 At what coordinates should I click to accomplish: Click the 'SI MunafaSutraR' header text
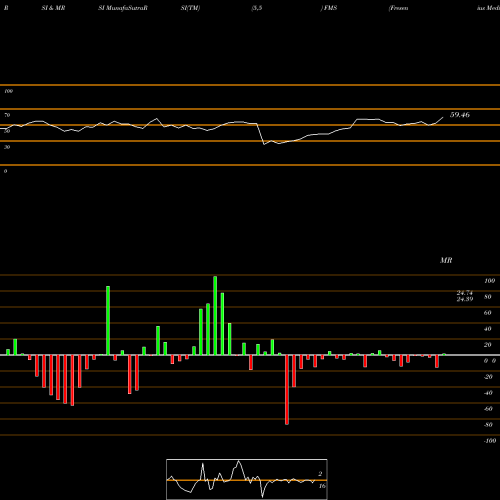123,8
